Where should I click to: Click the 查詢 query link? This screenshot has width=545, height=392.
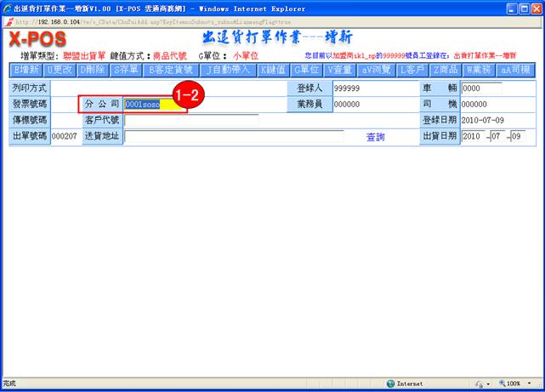coord(376,137)
